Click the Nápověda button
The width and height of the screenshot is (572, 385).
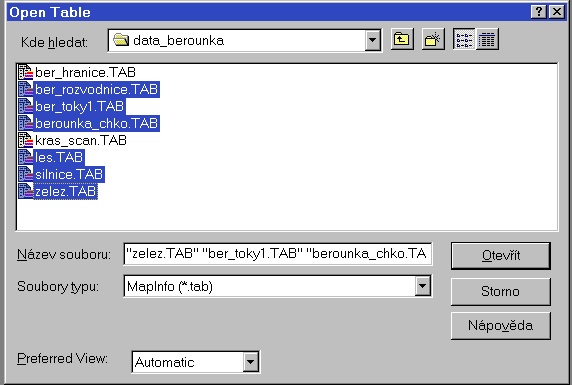[501, 325]
